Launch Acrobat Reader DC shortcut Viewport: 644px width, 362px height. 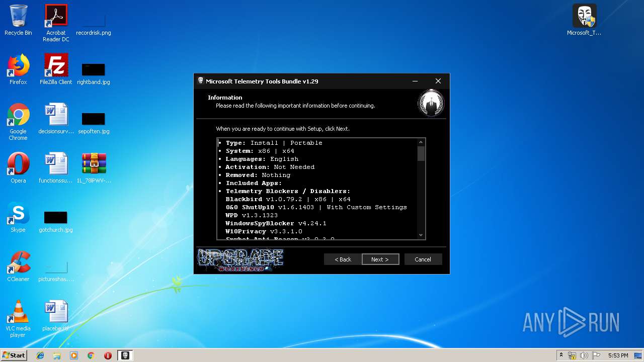(x=56, y=23)
